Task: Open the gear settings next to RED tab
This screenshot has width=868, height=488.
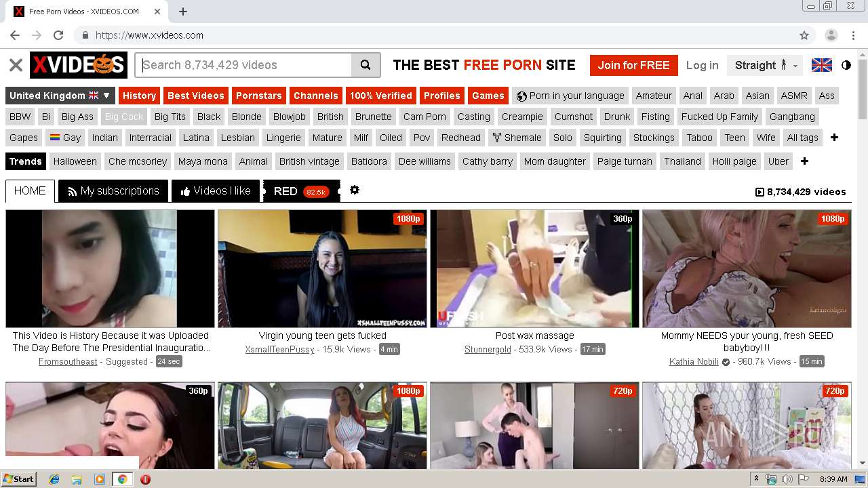Action: 354,190
